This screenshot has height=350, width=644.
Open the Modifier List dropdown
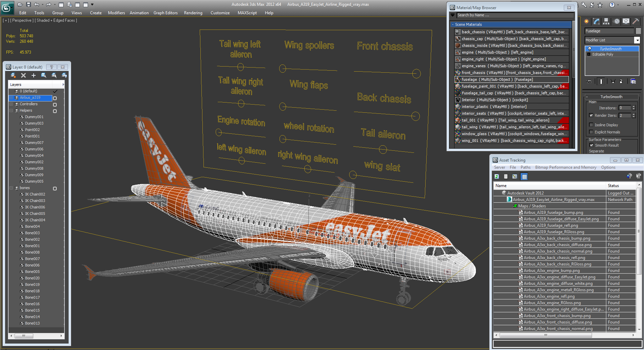637,40
